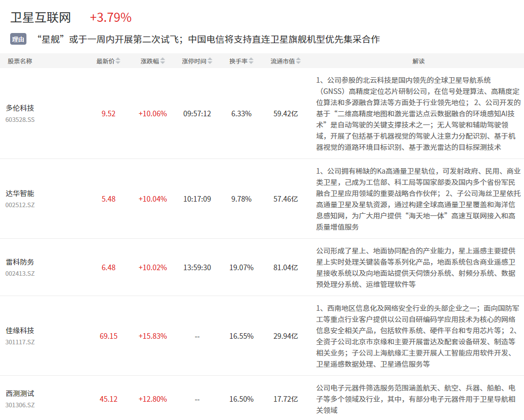Click change +15.83% in 佳缘科技 row
The height and width of the screenshot is (420, 524).
[x=152, y=336]
